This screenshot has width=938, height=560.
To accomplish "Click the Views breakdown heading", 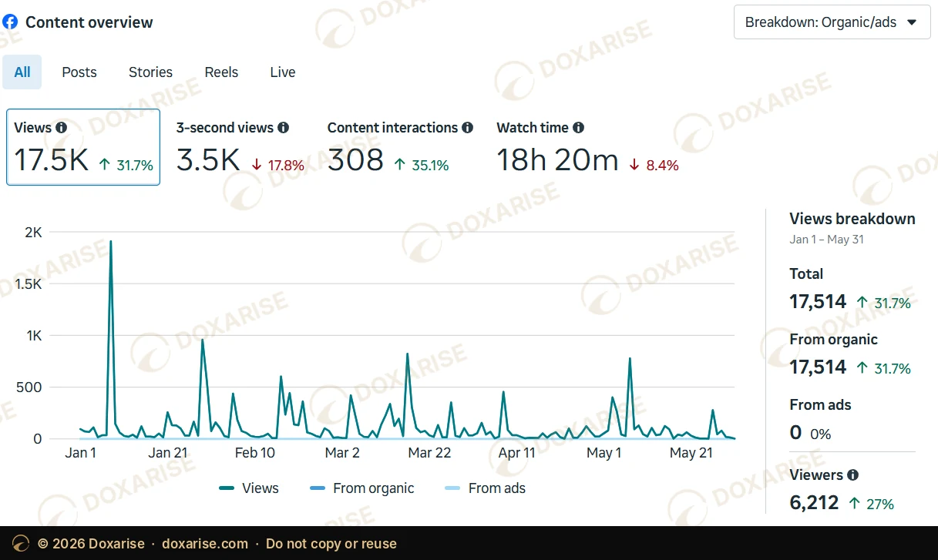I will (852, 219).
